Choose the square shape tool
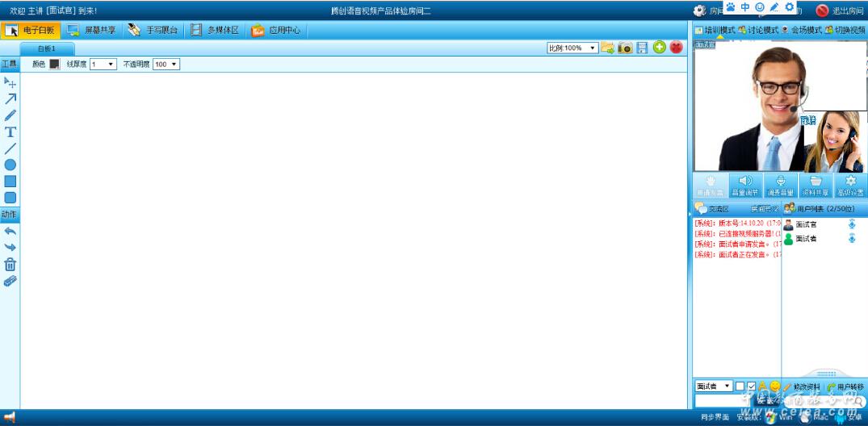The image size is (868, 426). pos(10,182)
